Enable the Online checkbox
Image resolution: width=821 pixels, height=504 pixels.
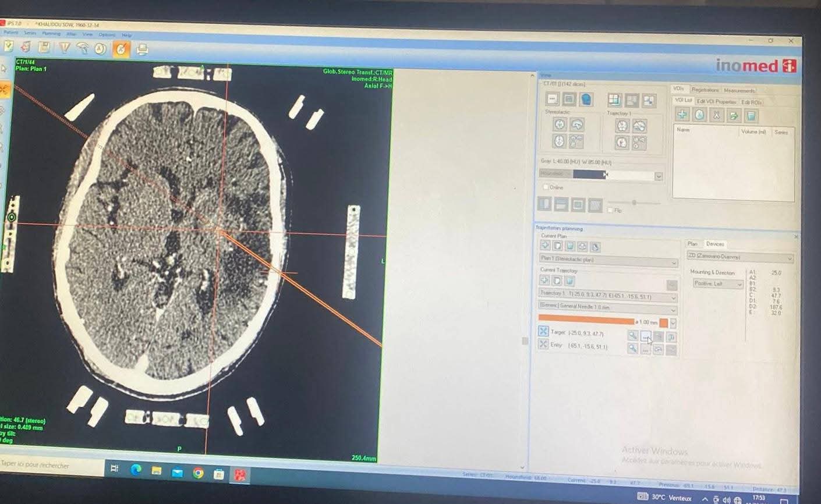click(x=546, y=187)
